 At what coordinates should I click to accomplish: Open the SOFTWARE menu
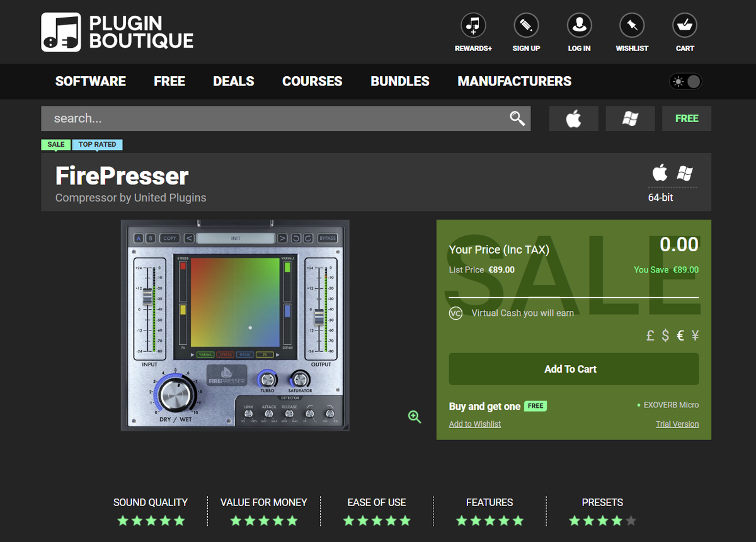(x=91, y=81)
